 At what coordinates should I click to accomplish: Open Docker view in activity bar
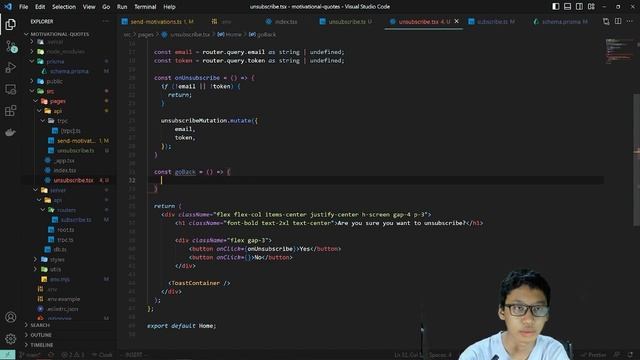pos(11,132)
